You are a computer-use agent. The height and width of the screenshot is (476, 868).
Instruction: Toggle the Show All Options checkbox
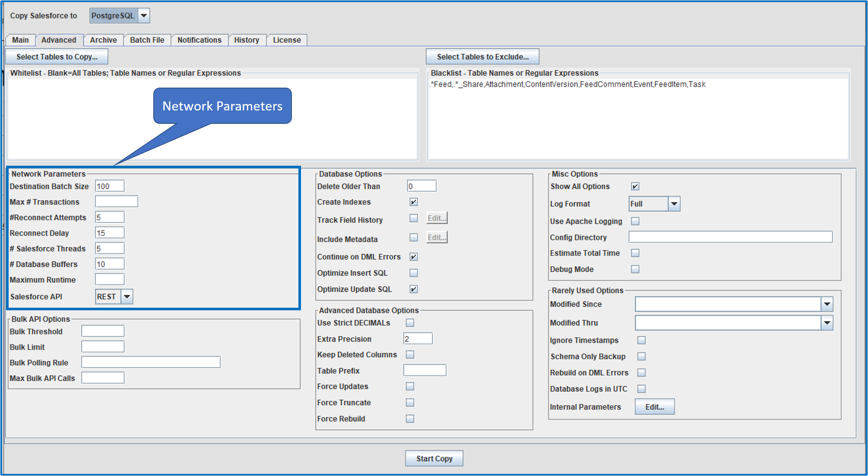coord(635,186)
